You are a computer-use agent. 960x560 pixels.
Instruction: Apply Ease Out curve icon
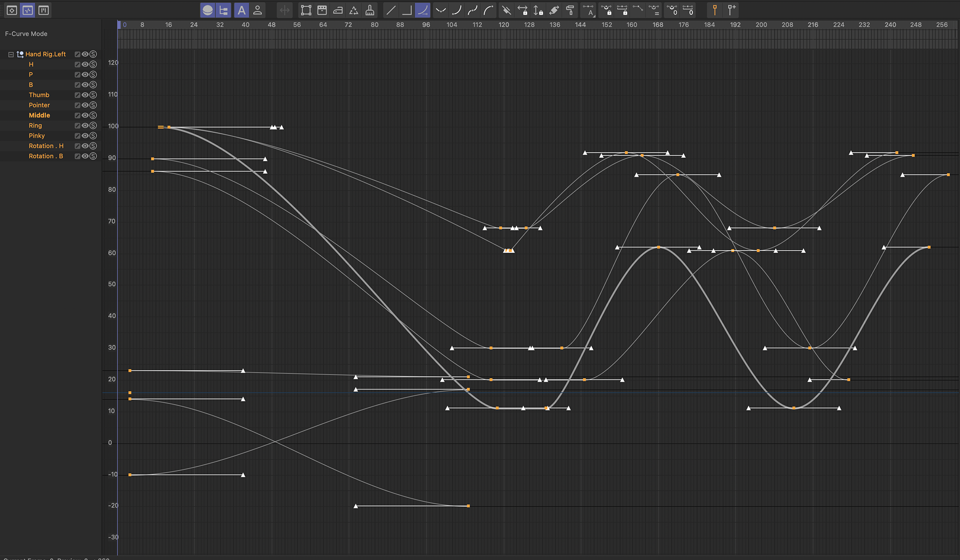(x=488, y=10)
